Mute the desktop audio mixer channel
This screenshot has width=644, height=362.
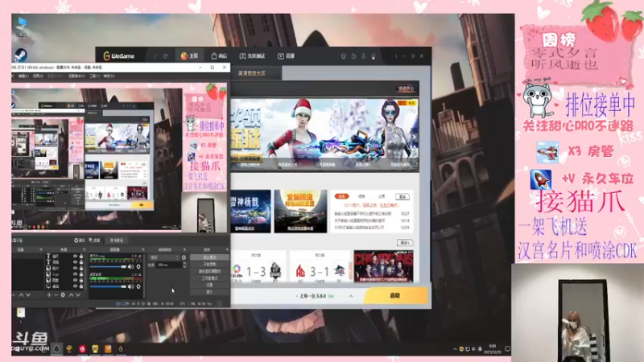[x=130, y=286]
